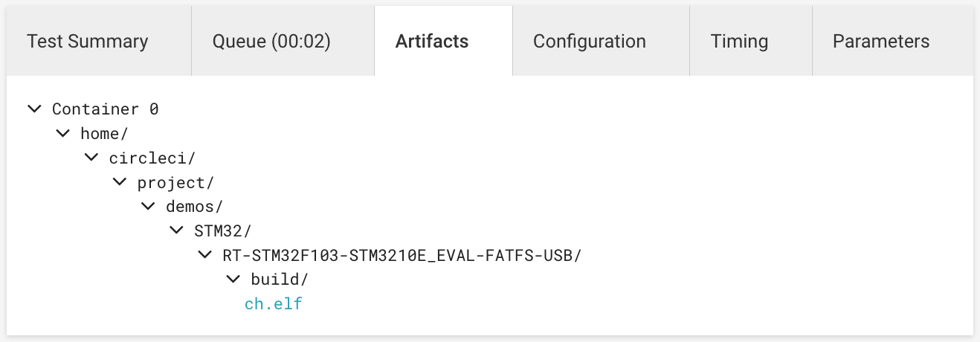This screenshot has width=980, height=342.
Task: Click the chevron next to build/
Action: [233, 280]
